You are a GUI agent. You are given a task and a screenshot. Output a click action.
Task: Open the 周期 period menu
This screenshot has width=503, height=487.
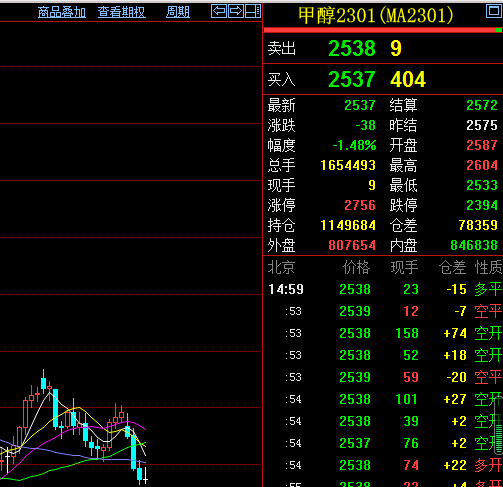(178, 12)
